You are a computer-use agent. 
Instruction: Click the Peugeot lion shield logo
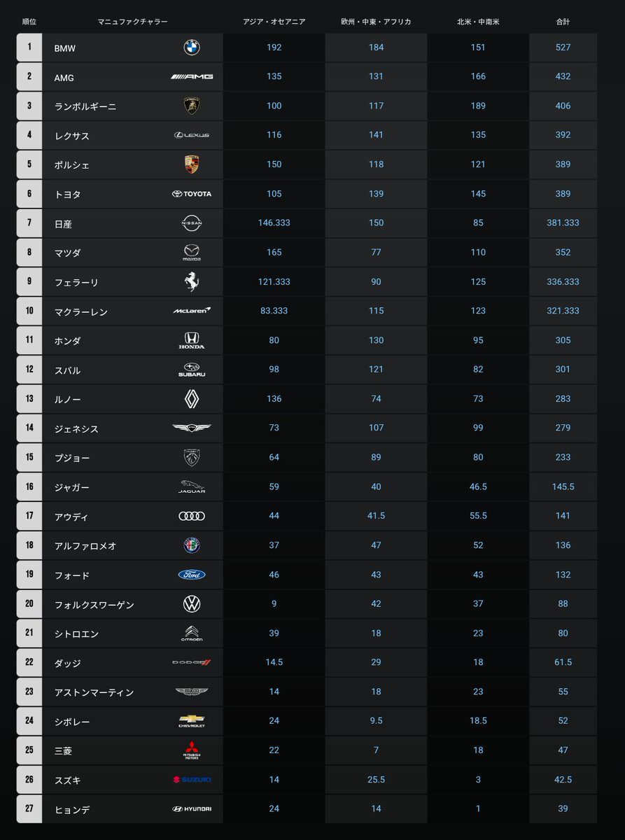click(192, 457)
